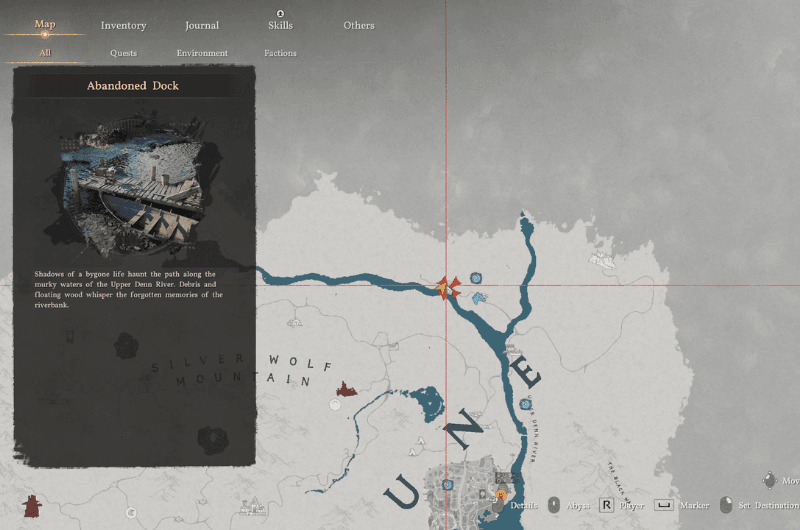Viewport: 800px width, 530px height.
Task: Select the All map filter
Action: 45,53
